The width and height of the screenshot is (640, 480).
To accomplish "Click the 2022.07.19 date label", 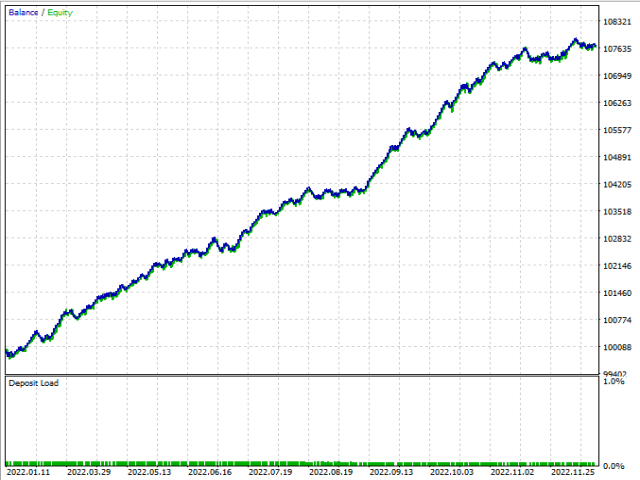I will [270, 472].
